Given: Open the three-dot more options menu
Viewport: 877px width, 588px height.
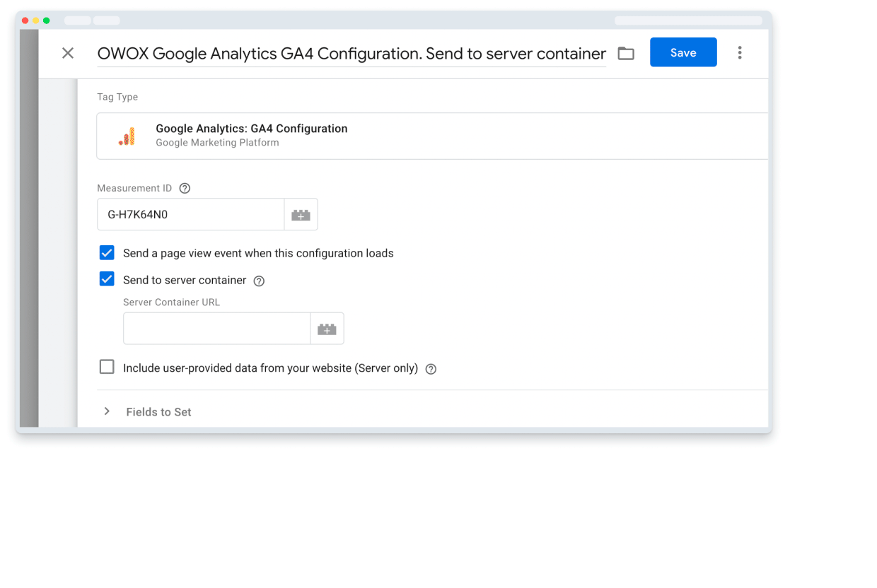Looking at the screenshot, I should (x=740, y=52).
